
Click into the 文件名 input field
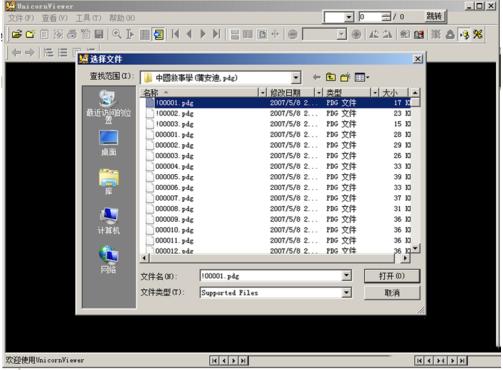271,276
